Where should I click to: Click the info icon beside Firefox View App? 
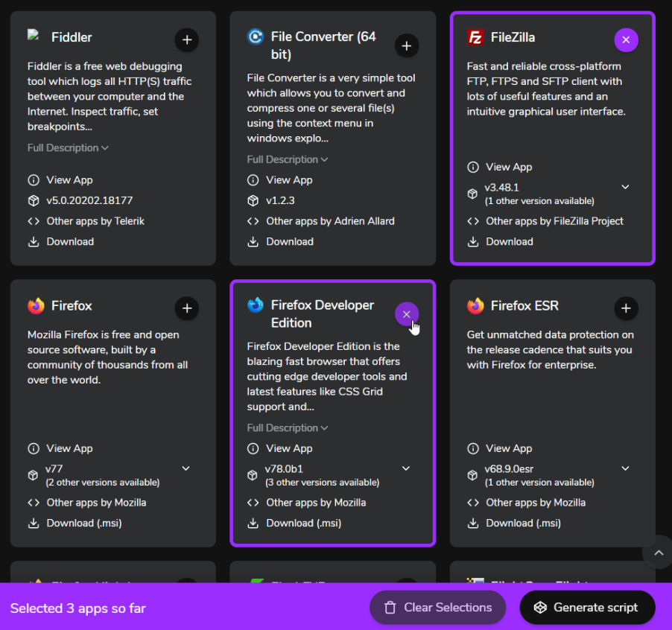[34, 448]
